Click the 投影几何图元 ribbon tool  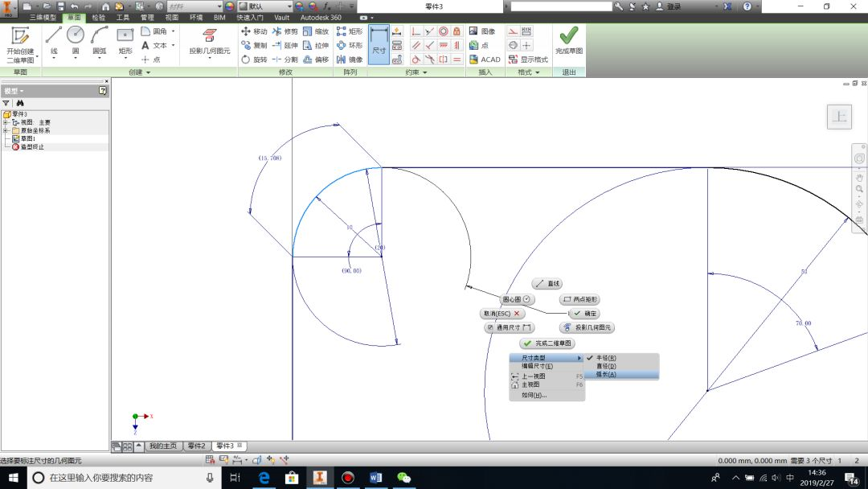(x=209, y=41)
